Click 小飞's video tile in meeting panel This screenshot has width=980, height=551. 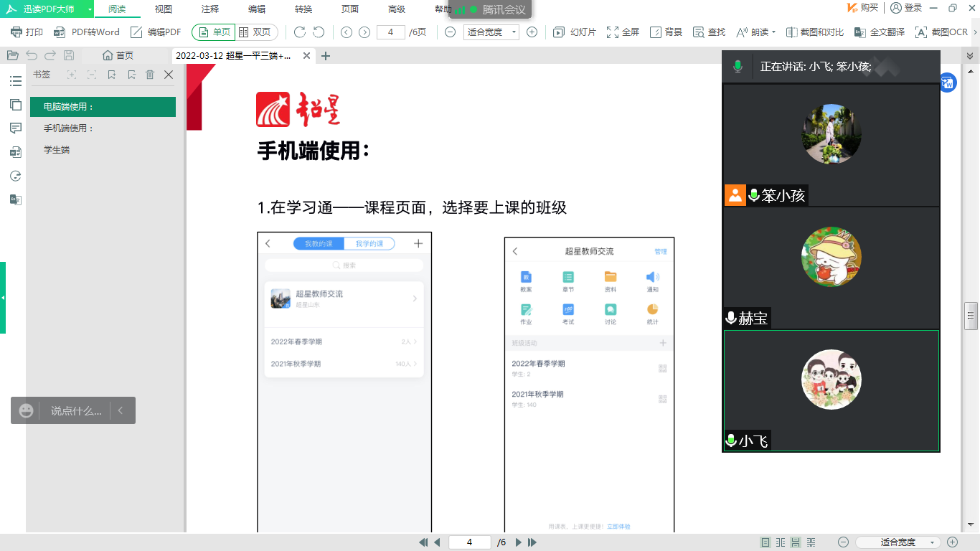point(831,391)
